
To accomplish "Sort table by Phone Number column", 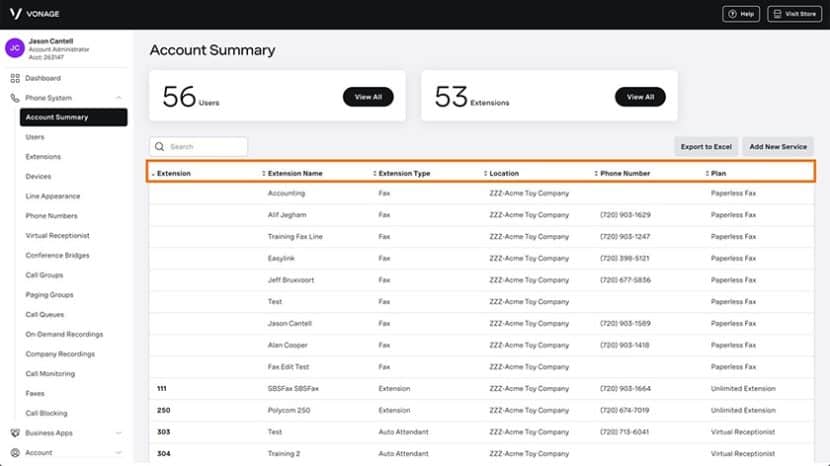I will pos(624,174).
